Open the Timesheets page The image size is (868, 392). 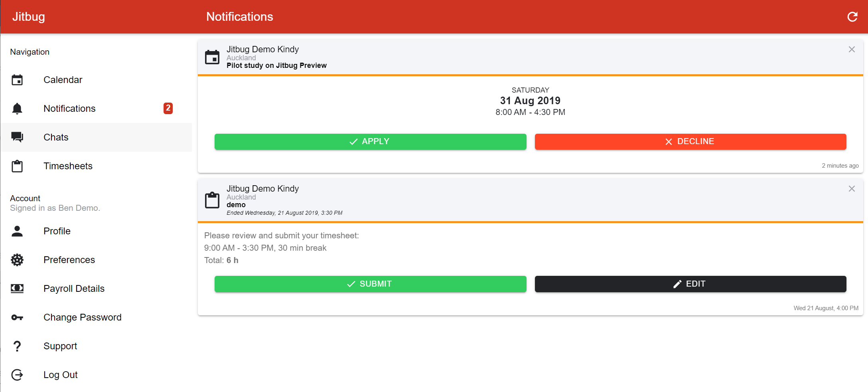tap(96, 166)
